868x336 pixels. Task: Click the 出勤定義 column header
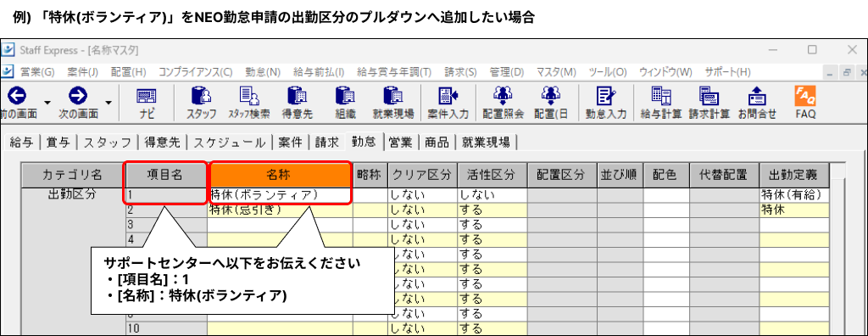(x=793, y=175)
